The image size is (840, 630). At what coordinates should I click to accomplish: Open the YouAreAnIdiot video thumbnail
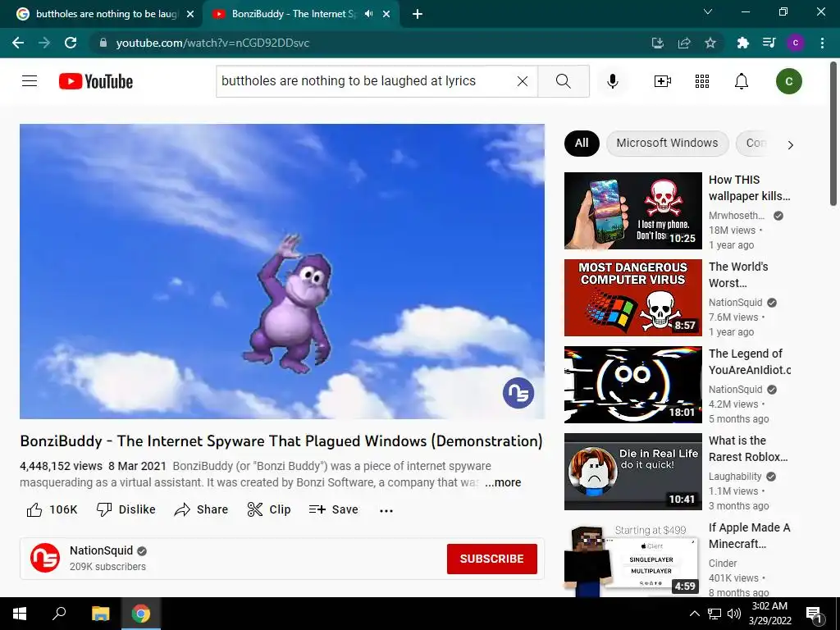[632, 385]
